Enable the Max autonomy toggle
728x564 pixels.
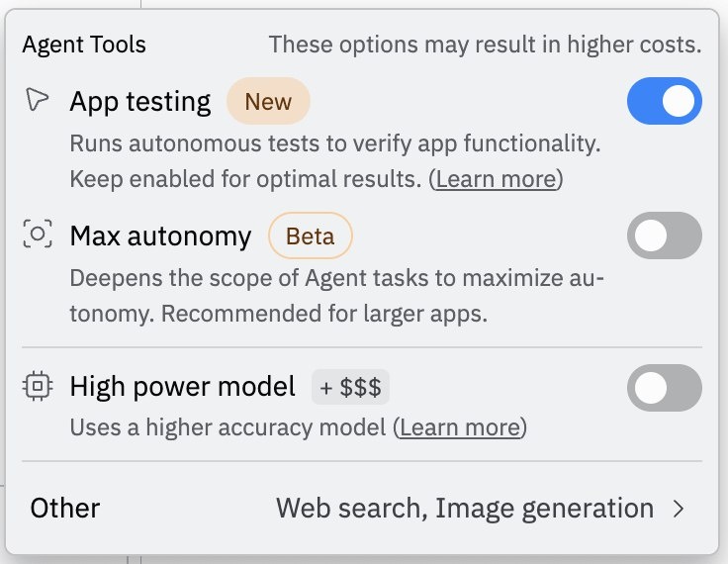coord(664,235)
